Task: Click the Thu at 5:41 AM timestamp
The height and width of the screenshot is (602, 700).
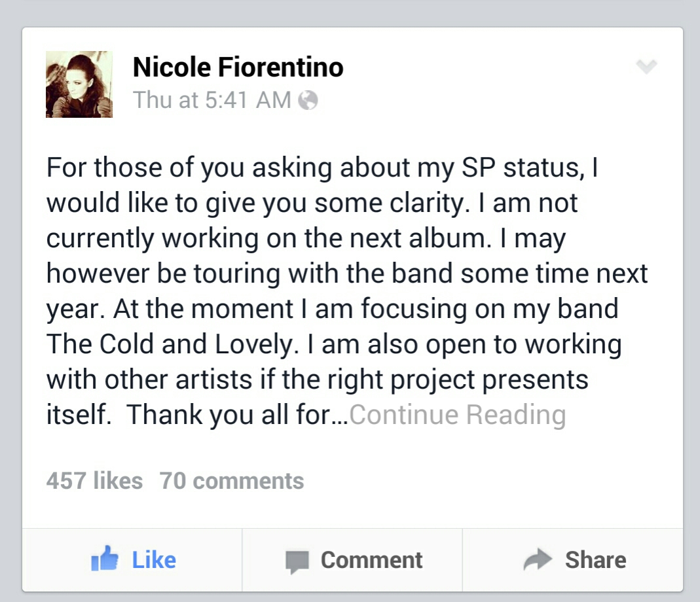Action: [x=212, y=100]
